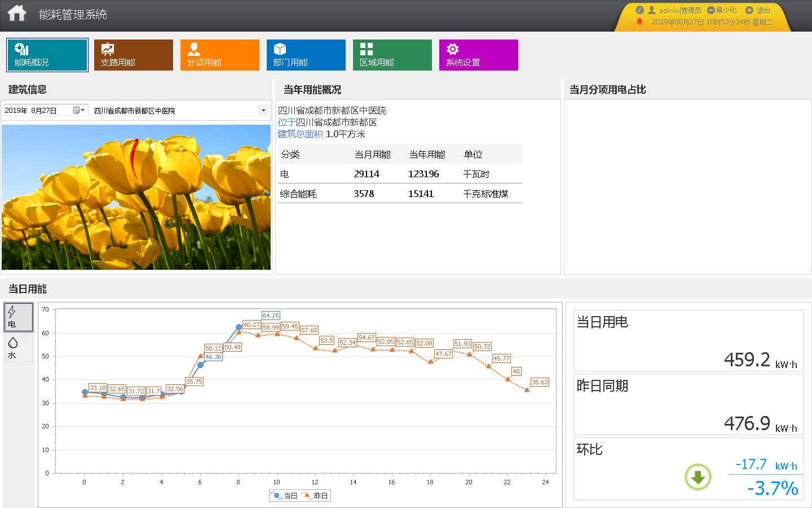The image size is (812, 508).
Task: Click the yellow tulip building photo
Action: pyautogui.click(x=136, y=196)
